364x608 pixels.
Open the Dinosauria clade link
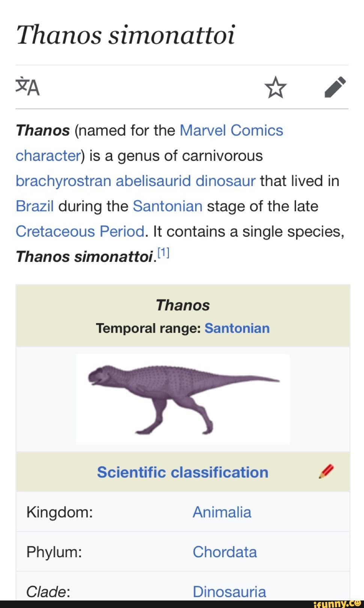pos(229,591)
